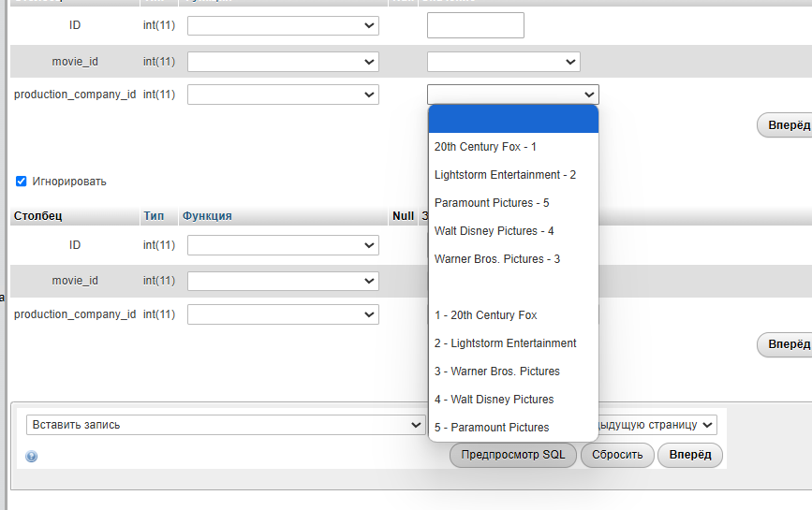
Task: Click the Null column header text
Action: click(403, 215)
